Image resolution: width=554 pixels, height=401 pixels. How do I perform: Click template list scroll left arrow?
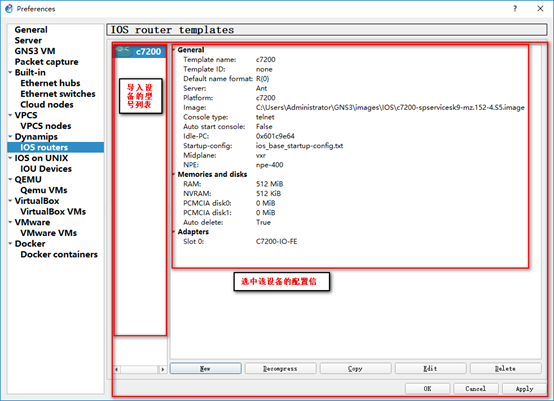click(x=117, y=370)
